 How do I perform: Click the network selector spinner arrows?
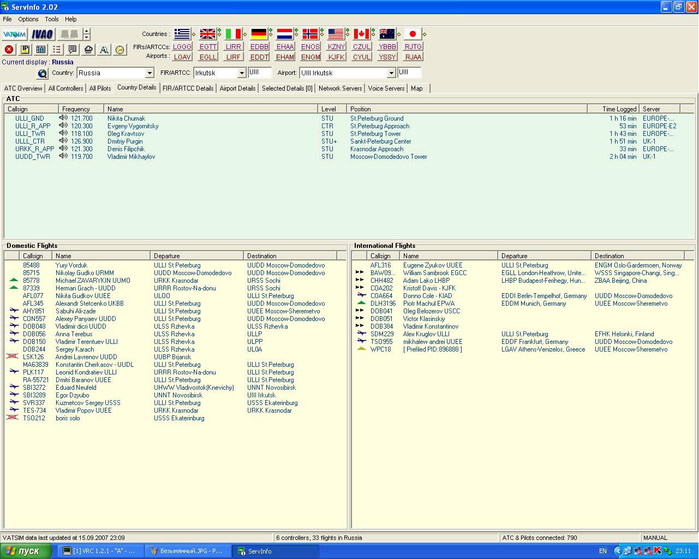[x=87, y=34]
